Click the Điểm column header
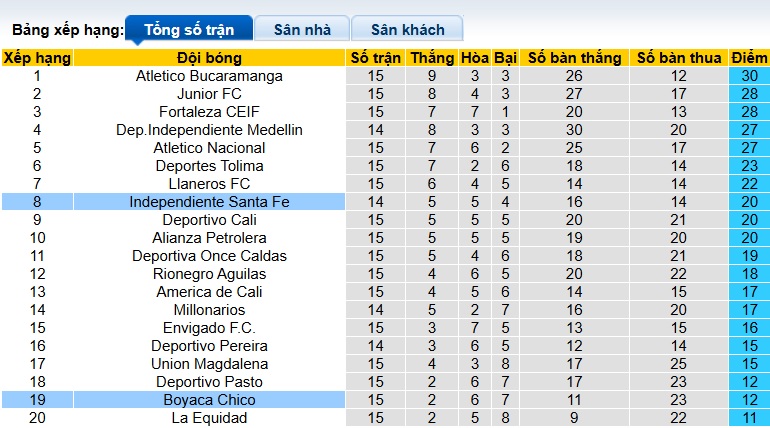Viewport: 770px width, 428px height. [x=749, y=58]
